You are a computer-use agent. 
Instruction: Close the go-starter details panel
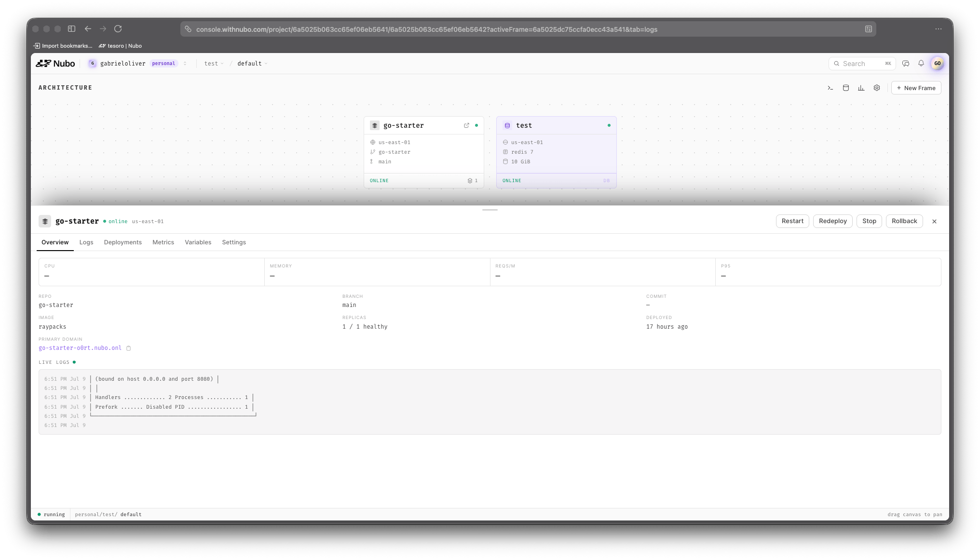934,222
